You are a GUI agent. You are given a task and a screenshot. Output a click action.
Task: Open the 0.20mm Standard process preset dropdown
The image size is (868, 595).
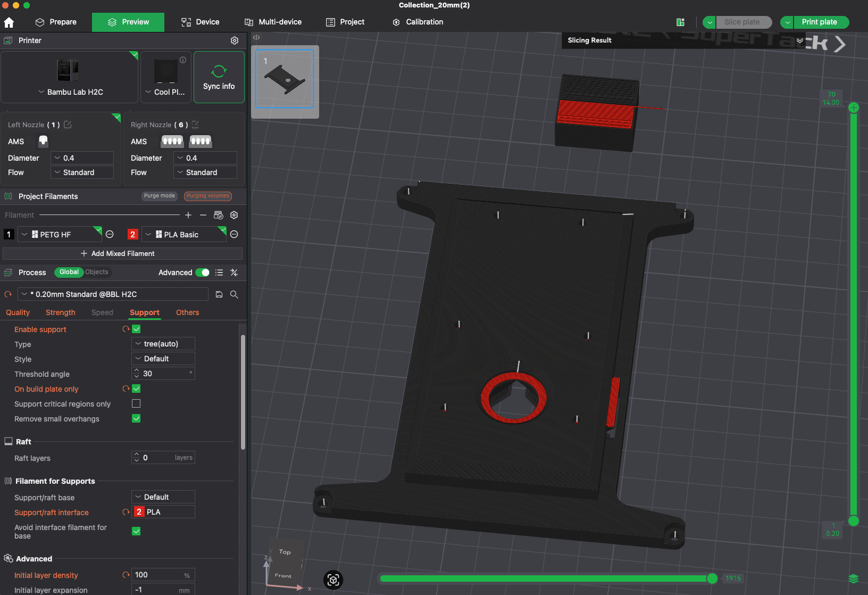click(x=113, y=294)
